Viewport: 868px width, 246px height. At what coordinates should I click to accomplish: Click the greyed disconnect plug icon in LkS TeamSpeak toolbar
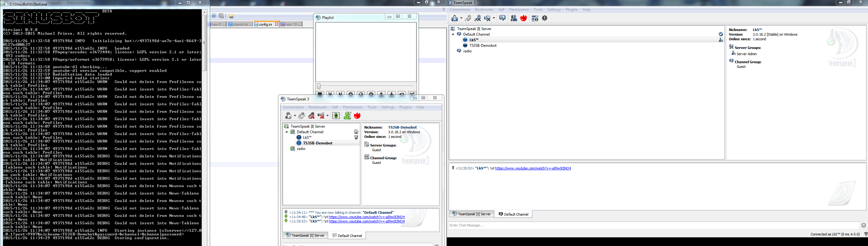468,18
